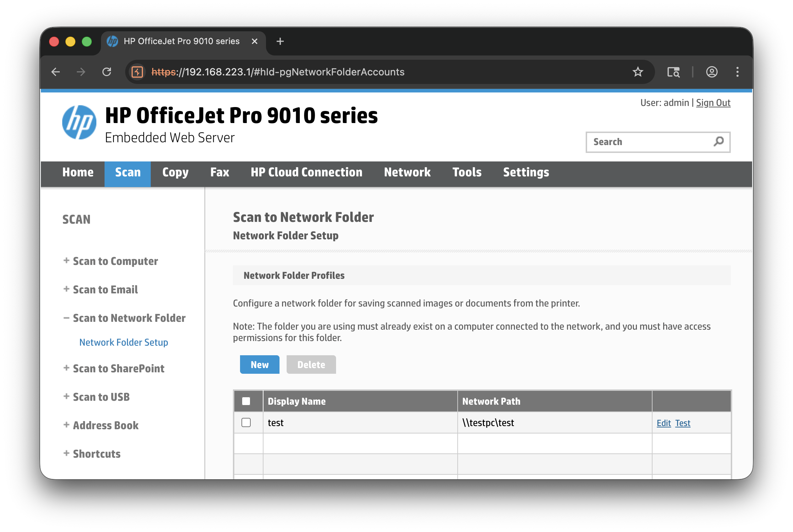The height and width of the screenshot is (532, 793).
Task: Click the Network Path column header
Action: (555, 401)
